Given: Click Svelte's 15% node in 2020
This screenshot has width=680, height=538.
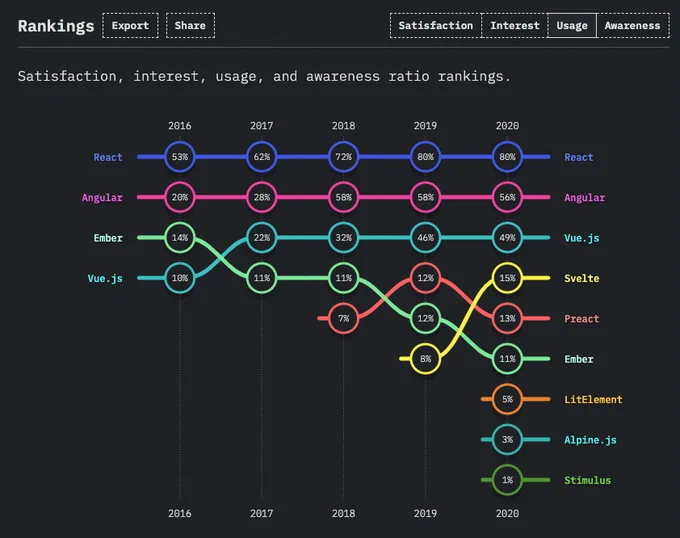Looking at the screenshot, I should [507, 278].
